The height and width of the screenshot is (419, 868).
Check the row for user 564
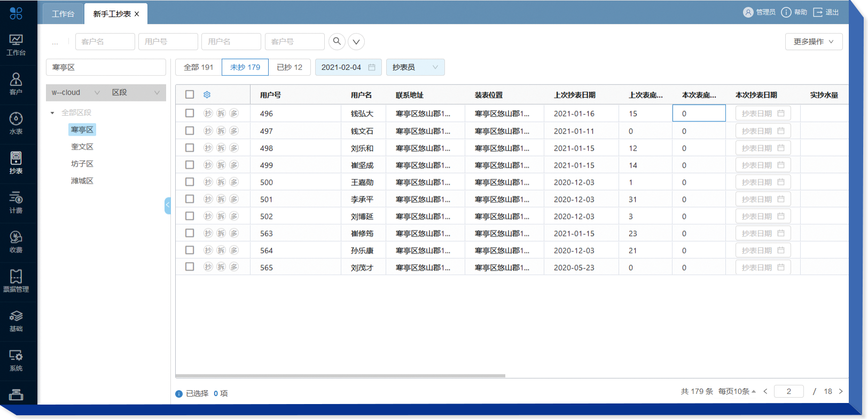(190, 250)
